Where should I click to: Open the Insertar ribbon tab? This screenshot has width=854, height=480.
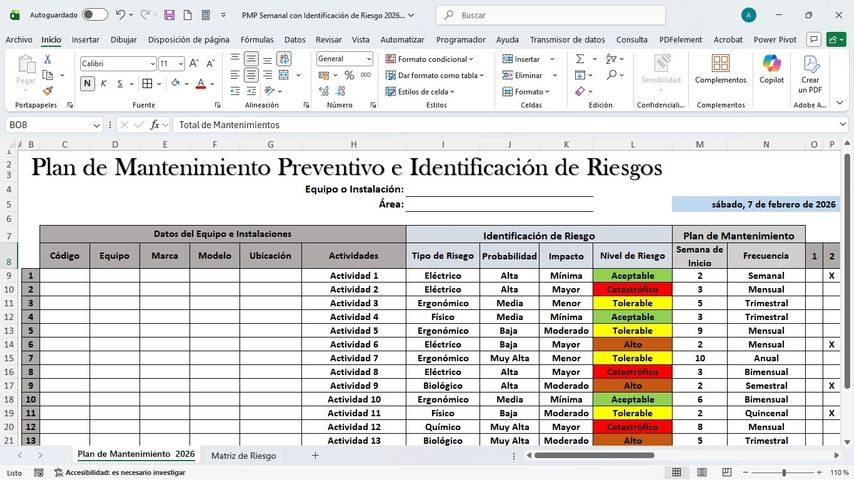[86, 40]
